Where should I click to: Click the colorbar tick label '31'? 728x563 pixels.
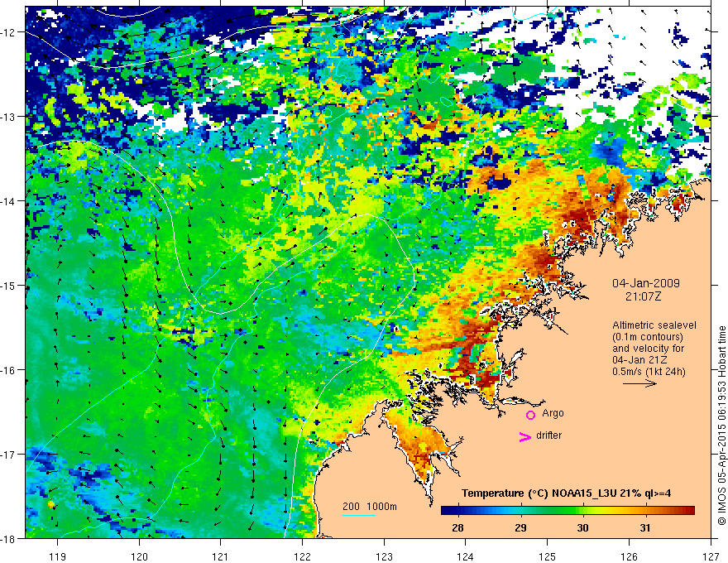645,527
